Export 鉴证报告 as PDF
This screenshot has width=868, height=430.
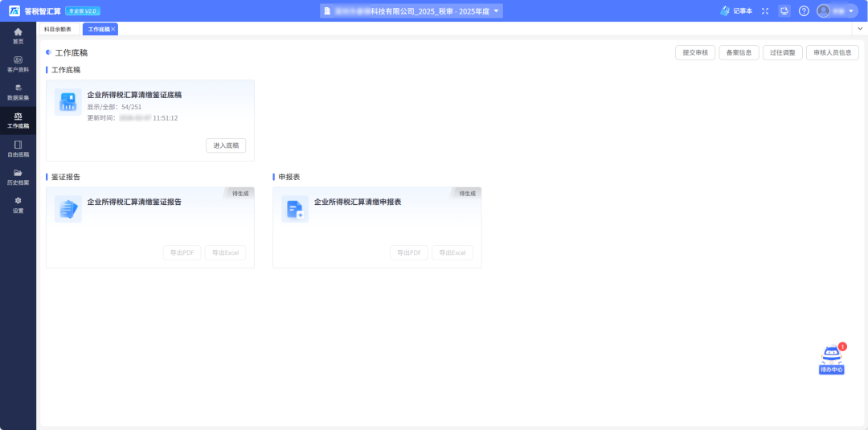pyautogui.click(x=182, y=253)
